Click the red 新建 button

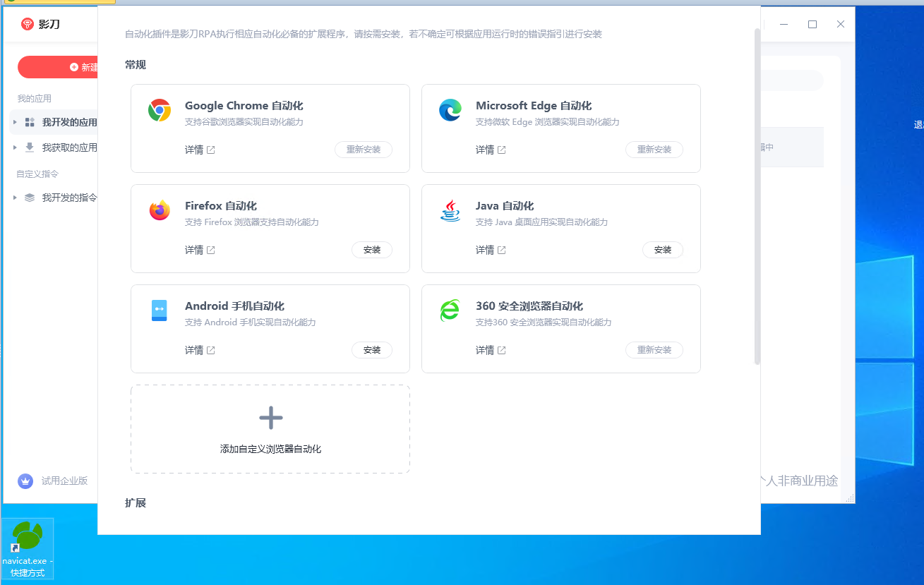click(58, 67)
